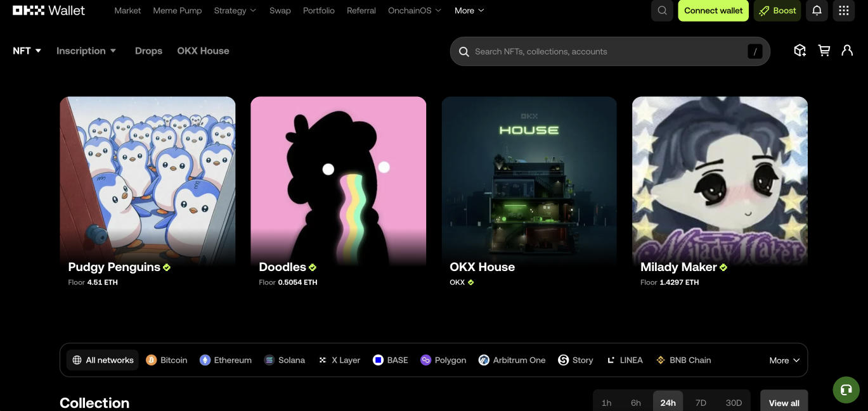Click the OKX Wallet logo
Image resolution: width=868 pixels, height=411 pixels.
[49, 10]
